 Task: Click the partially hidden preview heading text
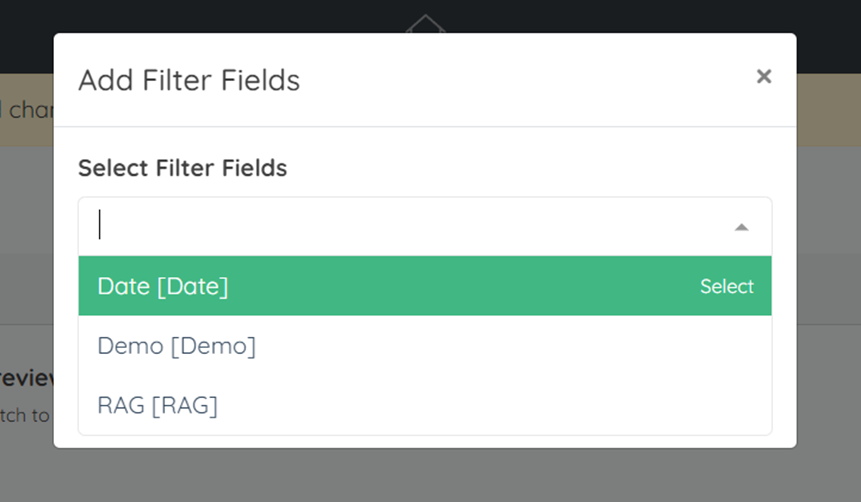pos(26,378)
